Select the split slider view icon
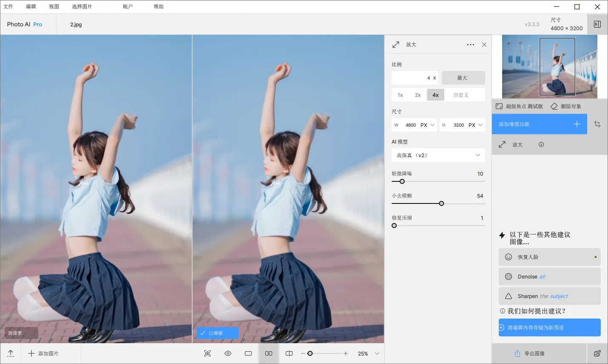Screen dimensions: 608x364 [289, 353]
